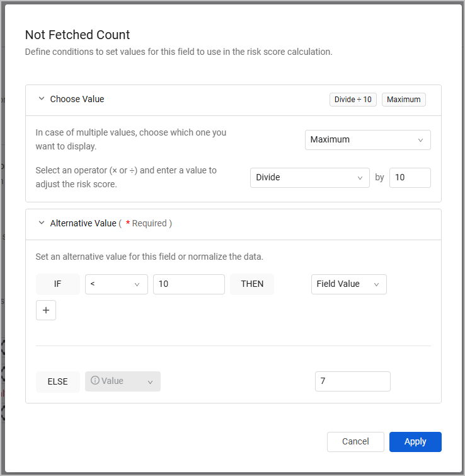
Task: Open the less-than comparison dropdown
Action: tap(116, 284)
